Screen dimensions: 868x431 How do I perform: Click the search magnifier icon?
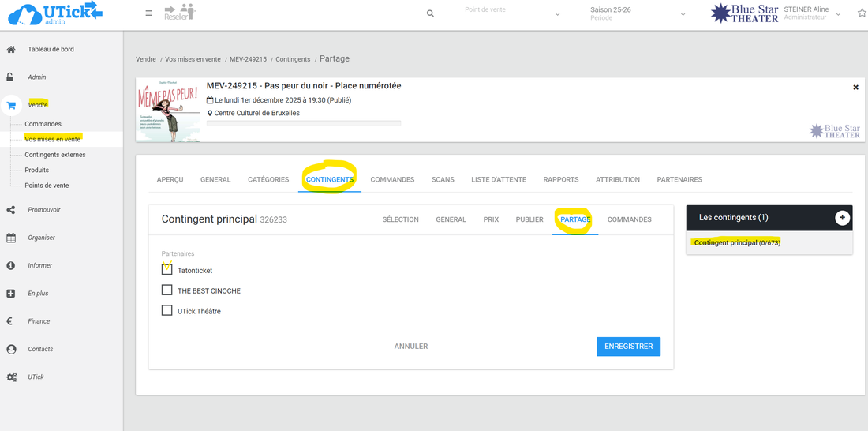(x=430, y=13)
